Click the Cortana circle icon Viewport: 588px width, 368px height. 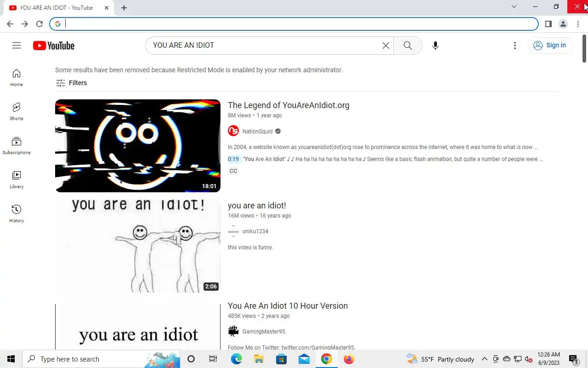pyautogui.click(x=191, y=359)
